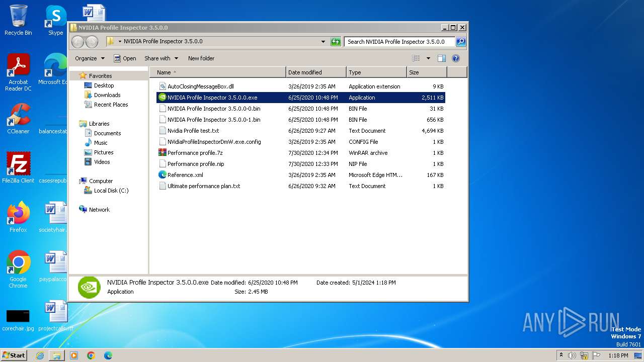Select NVIDIA Profile Inspector 3.5.0.0-1.bin file
The image size is (644, 362).
[x=301, y=120]
